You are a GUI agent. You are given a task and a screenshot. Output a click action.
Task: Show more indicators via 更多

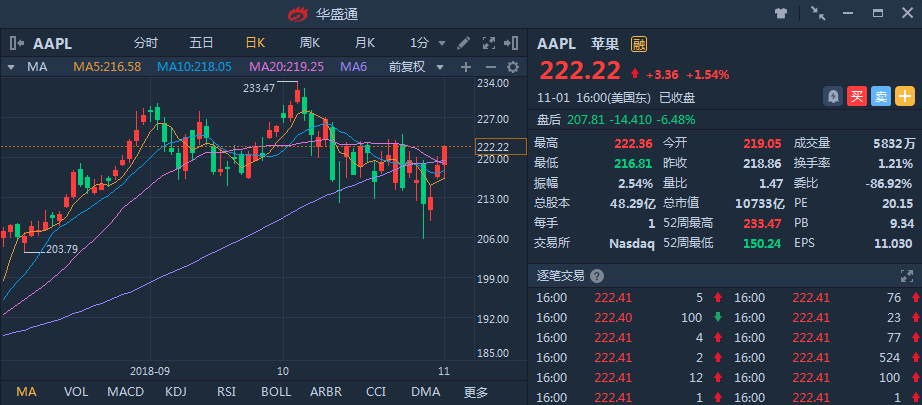(476, 392)
